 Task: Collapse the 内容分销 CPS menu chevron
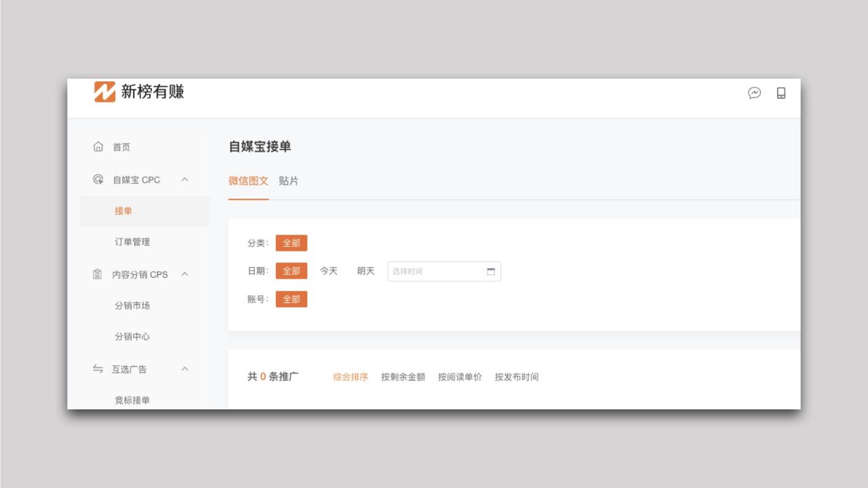tap(184, 274)
